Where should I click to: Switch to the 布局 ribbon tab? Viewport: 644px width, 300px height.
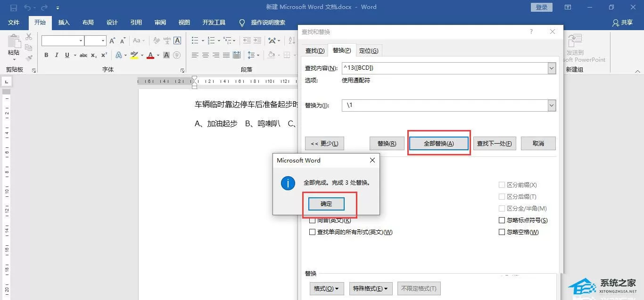tap(88, 23)
